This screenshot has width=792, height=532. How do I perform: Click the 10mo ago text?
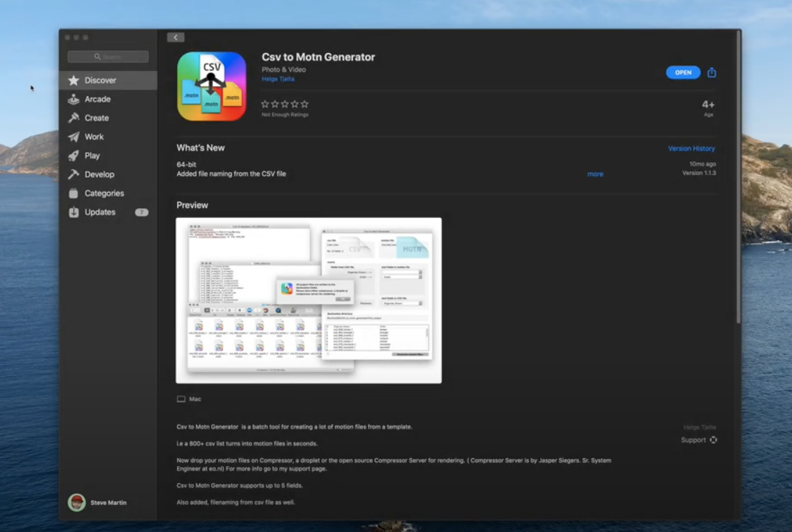(702, 163)
